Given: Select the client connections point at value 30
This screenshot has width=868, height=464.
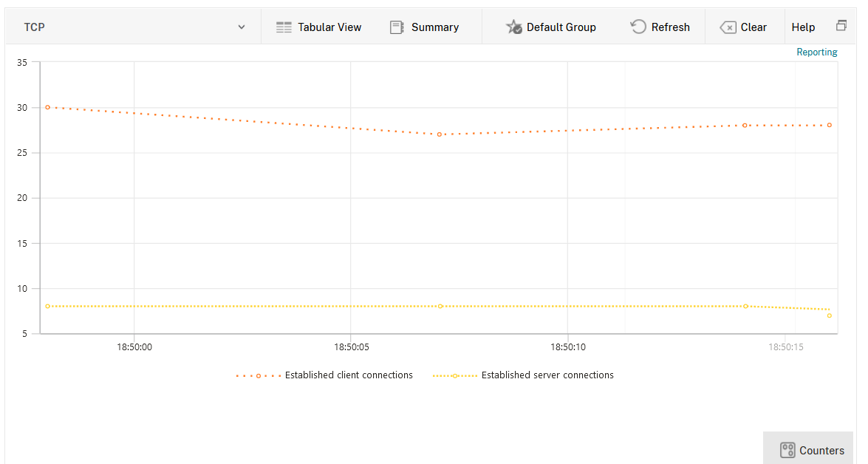Looking at the screenshot, I should pyautogui.click(x=47, y=107).
